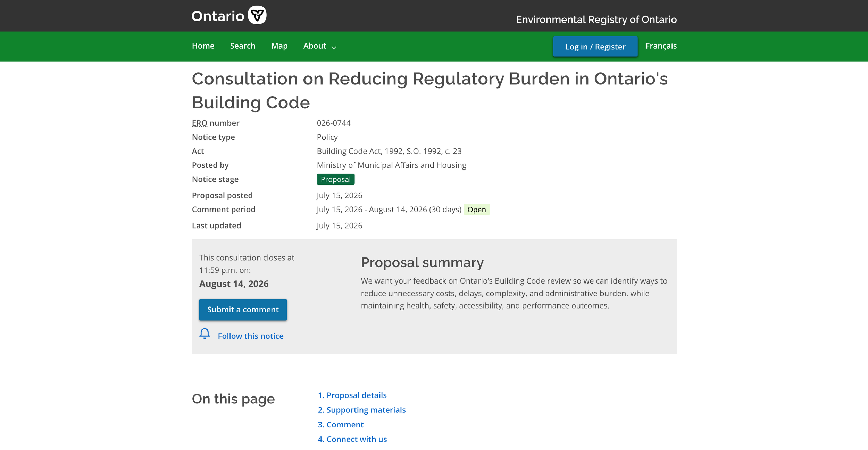Click Follow this notice link

point(250,336)
